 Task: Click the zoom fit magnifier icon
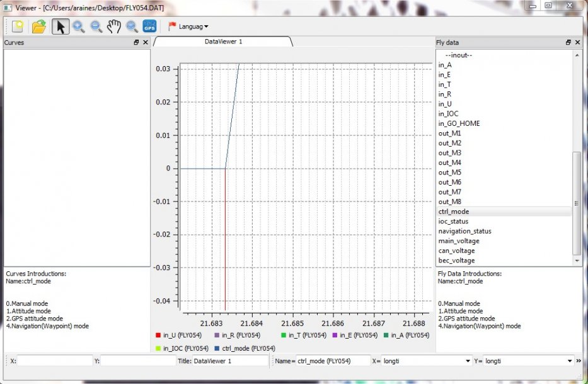click(132, 26)
